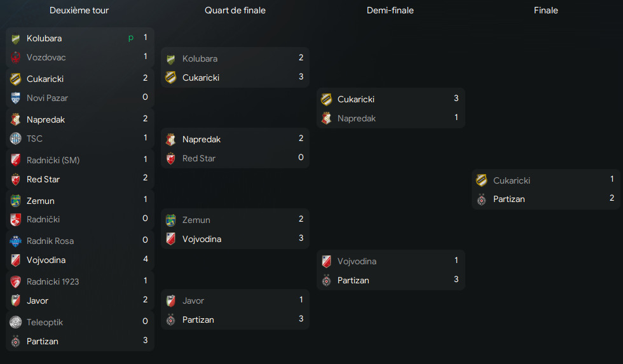The height and width of the screenshot is (364, 623).
Task: Click the penalties 'p' indicator beside Kolubara
Action: coord(131,38)
